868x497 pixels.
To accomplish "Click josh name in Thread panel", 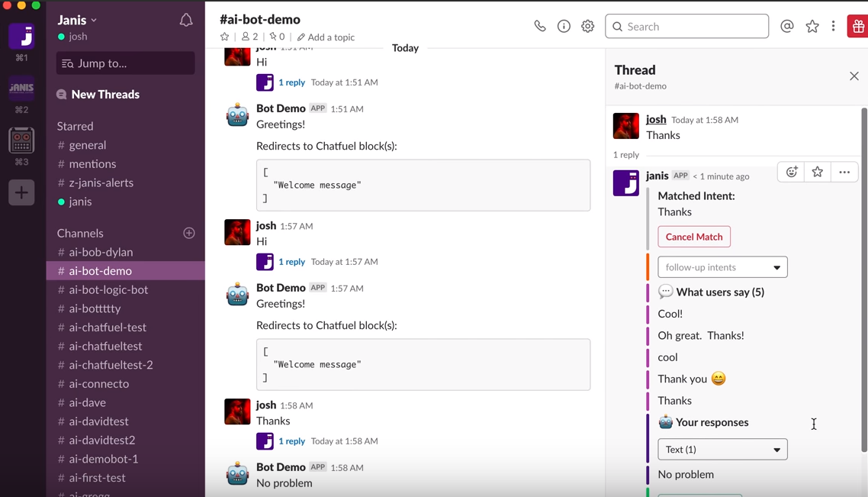I will tap(656, 119).
